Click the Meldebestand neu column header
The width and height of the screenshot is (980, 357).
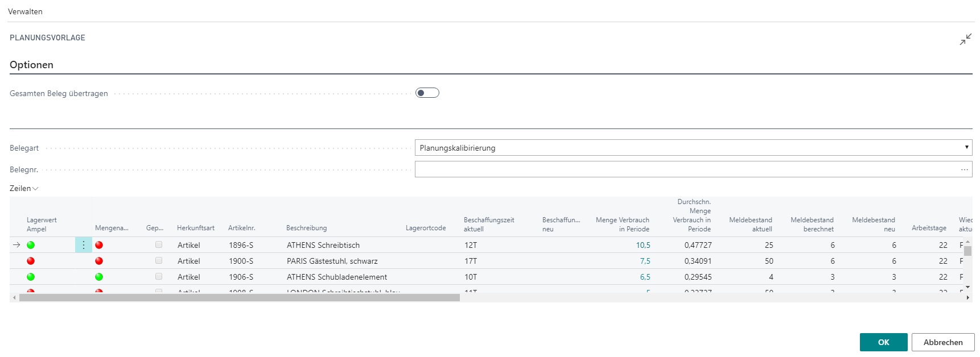click(x=874, y=225)
